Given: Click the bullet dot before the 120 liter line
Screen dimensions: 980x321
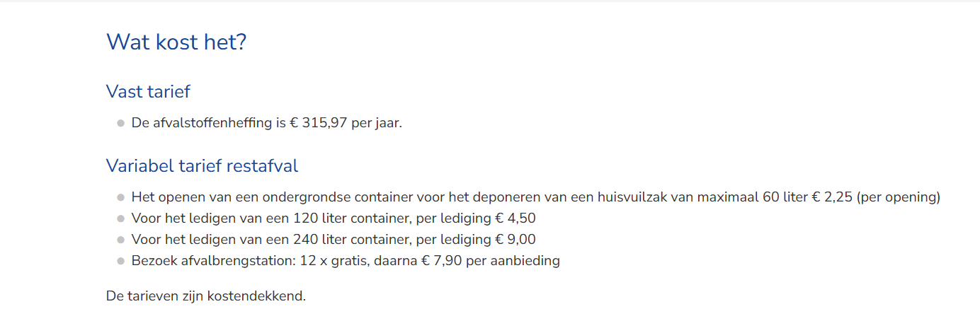Looking at the screenshot, I should 120,218.
